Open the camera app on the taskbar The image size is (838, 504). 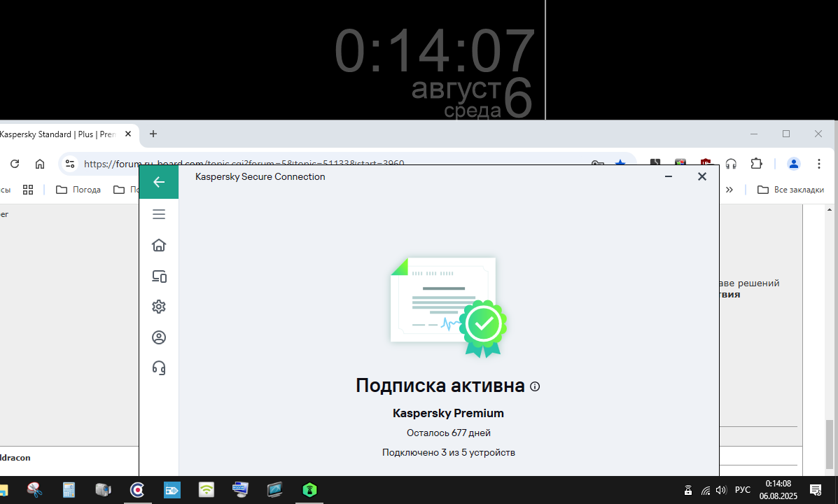pos(103,489)
